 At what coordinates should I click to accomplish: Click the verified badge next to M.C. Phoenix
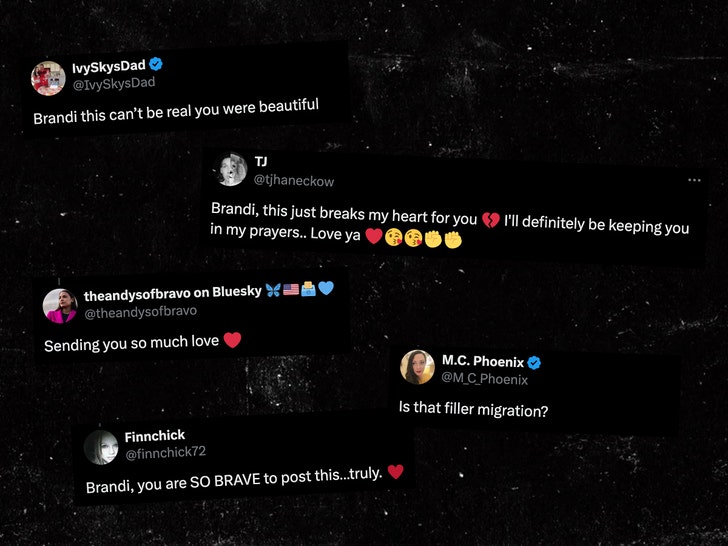tap(534, 363)
